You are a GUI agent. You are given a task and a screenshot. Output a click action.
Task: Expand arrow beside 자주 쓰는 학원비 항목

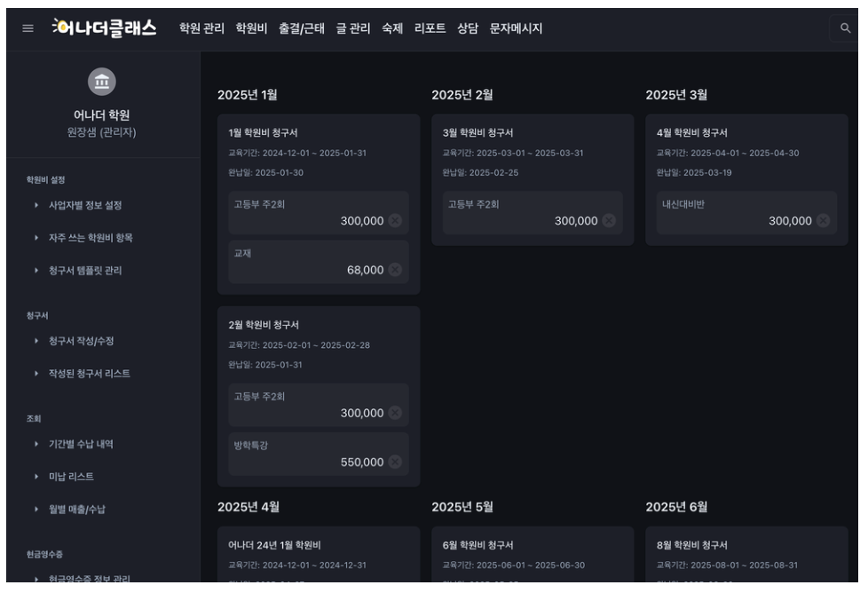pos(36,238)
